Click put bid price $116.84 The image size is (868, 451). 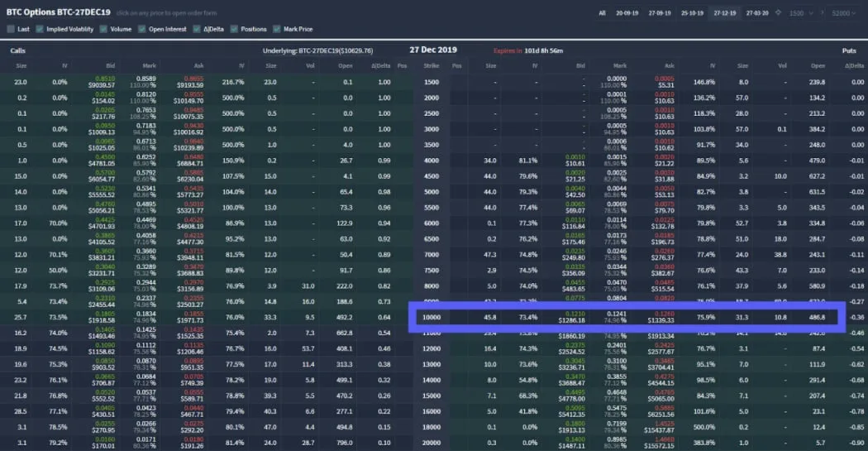click(x=574, y=227)
